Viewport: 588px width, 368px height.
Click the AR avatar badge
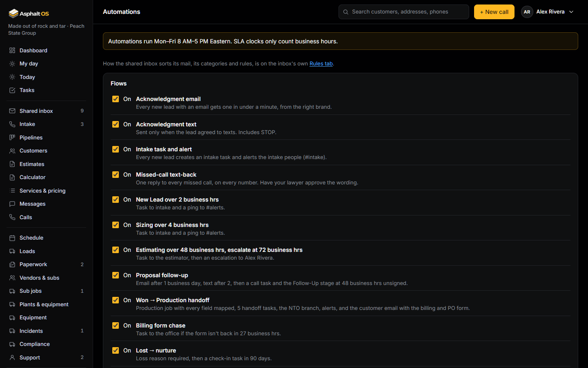[527, 12]
